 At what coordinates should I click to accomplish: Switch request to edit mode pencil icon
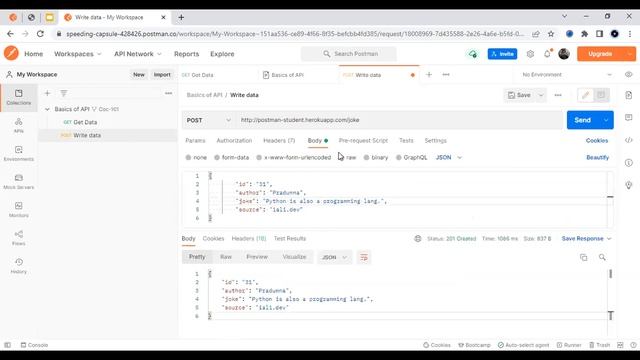click(x=585, y=95)
